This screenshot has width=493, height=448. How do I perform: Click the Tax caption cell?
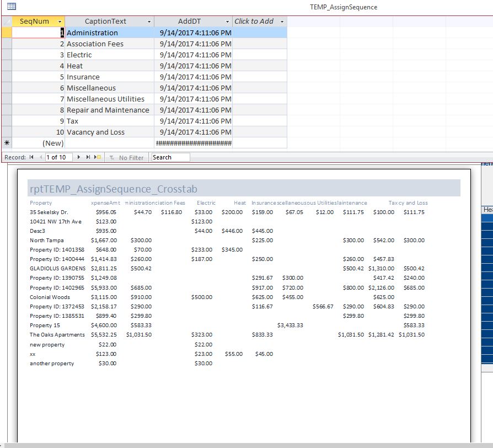109,121
